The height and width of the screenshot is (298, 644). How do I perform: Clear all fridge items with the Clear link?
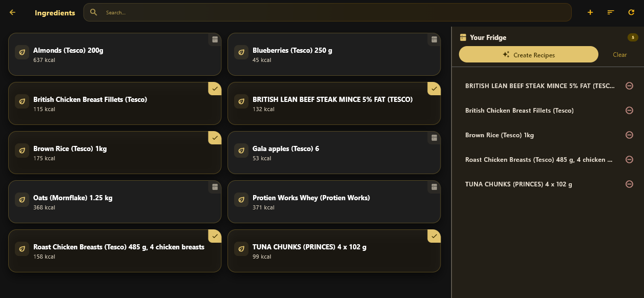tap(619, 54)
